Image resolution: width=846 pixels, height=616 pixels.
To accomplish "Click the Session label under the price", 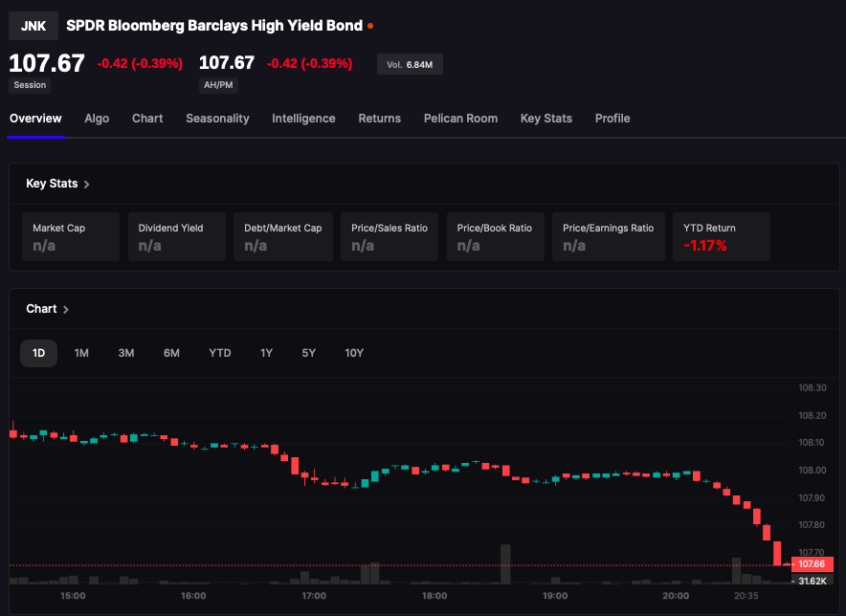I will (x=30, y=85).
